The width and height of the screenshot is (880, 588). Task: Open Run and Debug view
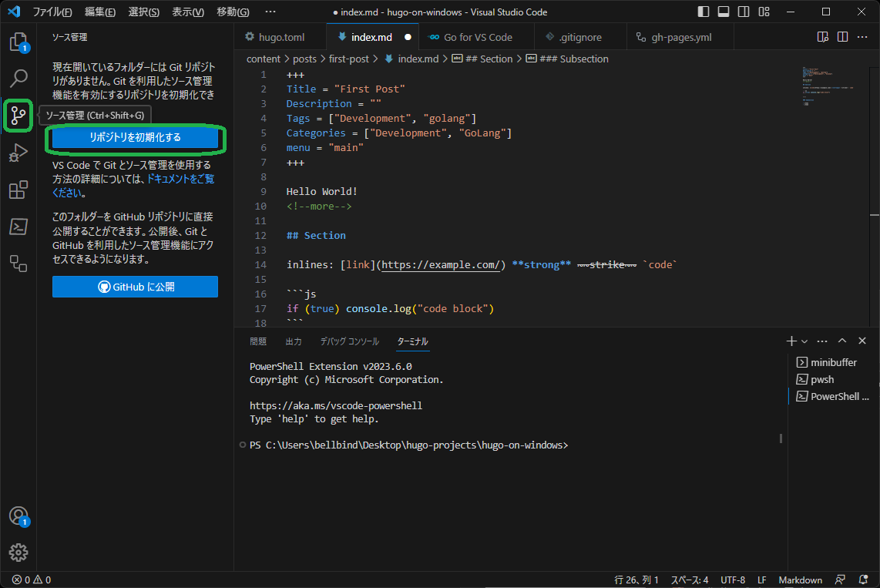click(18, 153)
